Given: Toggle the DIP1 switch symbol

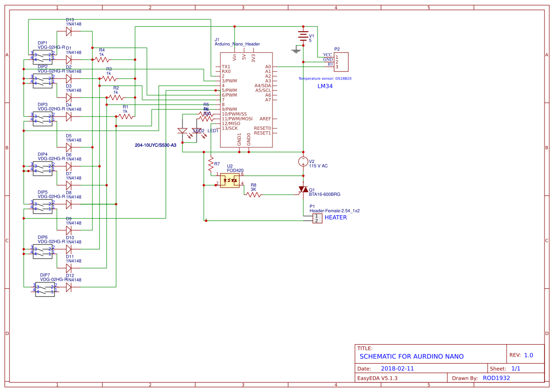Looking at the screenshot, I should point(43,57).
